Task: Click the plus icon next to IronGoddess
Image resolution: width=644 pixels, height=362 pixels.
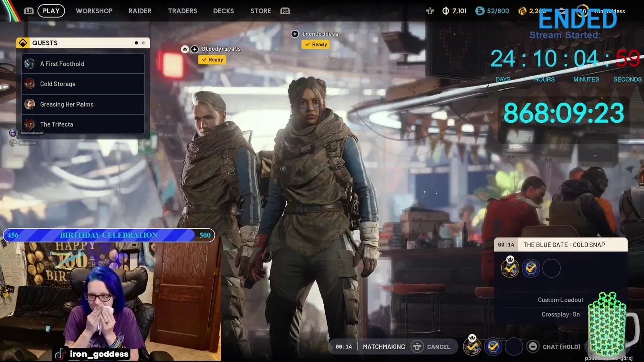Action: [295, 34]
